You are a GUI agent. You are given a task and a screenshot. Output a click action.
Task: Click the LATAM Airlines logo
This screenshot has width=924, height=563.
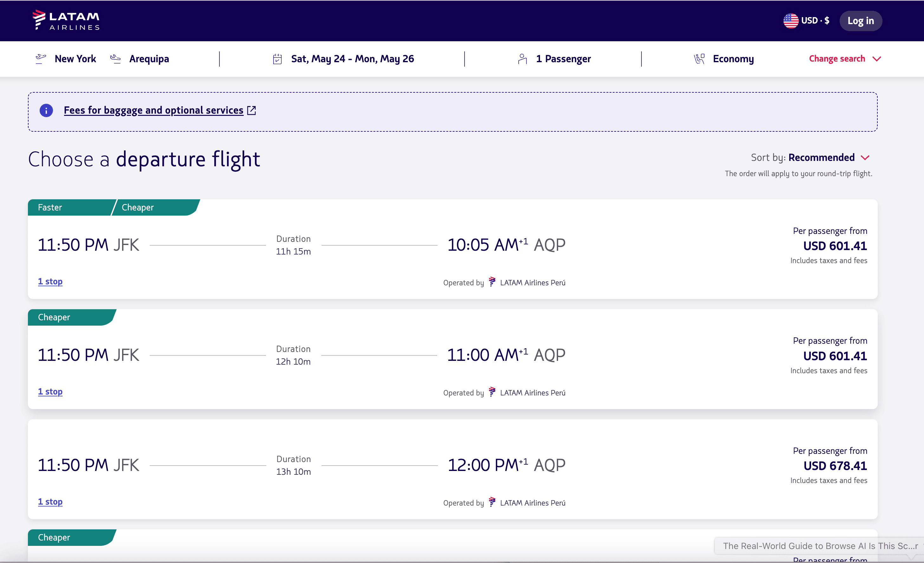[66, 20]
